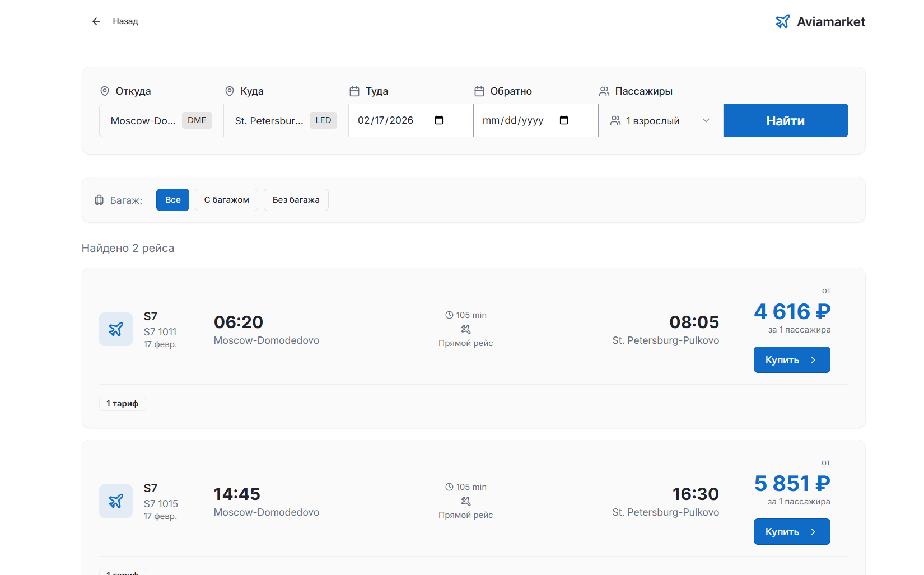Click the Найдено 2 рейса results count
Image resolution: width=924 pixels, height=575 pixels.
[128, 248]
